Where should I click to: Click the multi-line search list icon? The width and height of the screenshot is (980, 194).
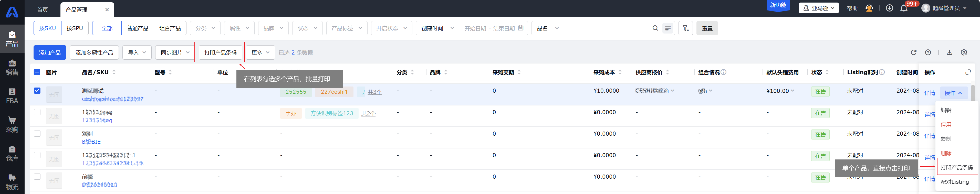tap(668, 28)
